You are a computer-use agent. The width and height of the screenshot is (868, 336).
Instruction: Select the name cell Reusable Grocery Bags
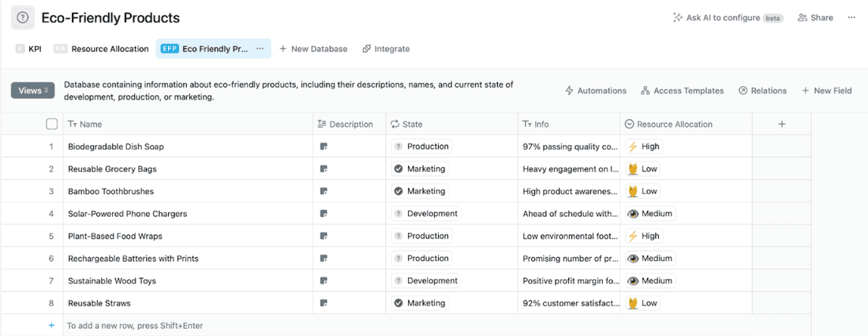tap(189, 169)
